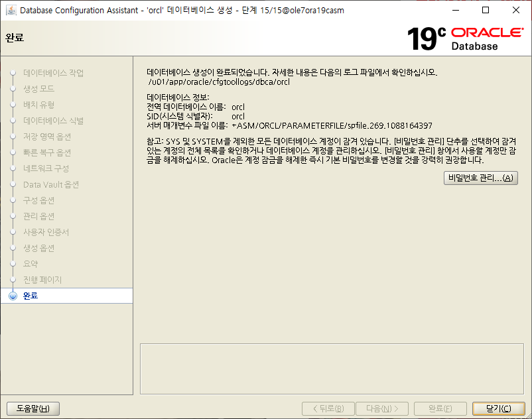The height and width of the screenshot is (419, 532).
Task: Select 요약 step in sidebar
Action: (x=31, y=264)
